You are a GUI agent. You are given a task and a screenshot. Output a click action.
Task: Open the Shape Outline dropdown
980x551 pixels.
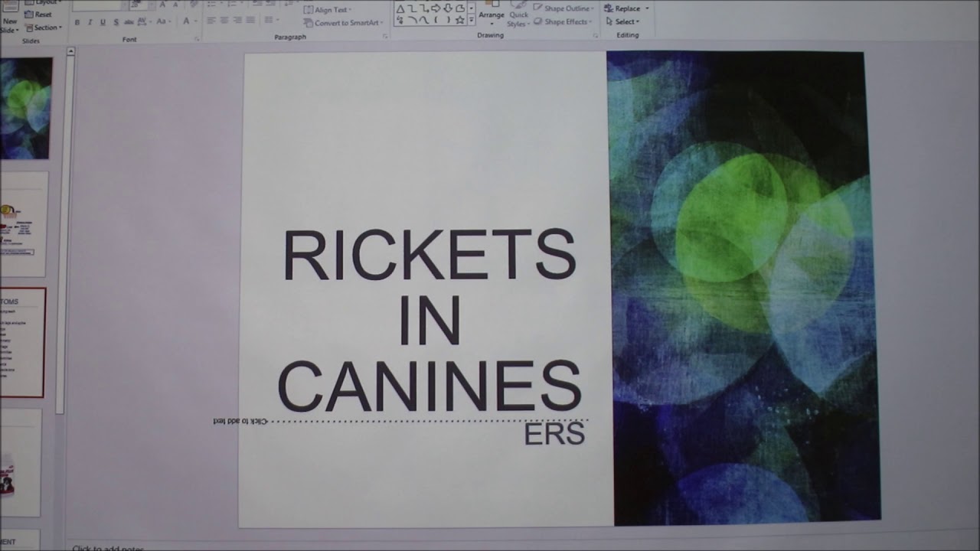coord(564,8)
